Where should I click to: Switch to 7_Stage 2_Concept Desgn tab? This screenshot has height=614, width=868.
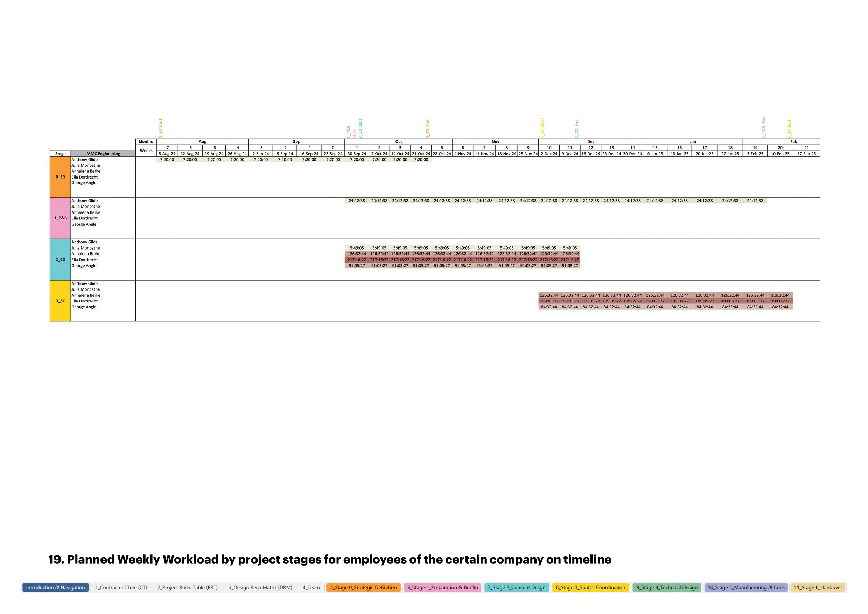[516, 587]
